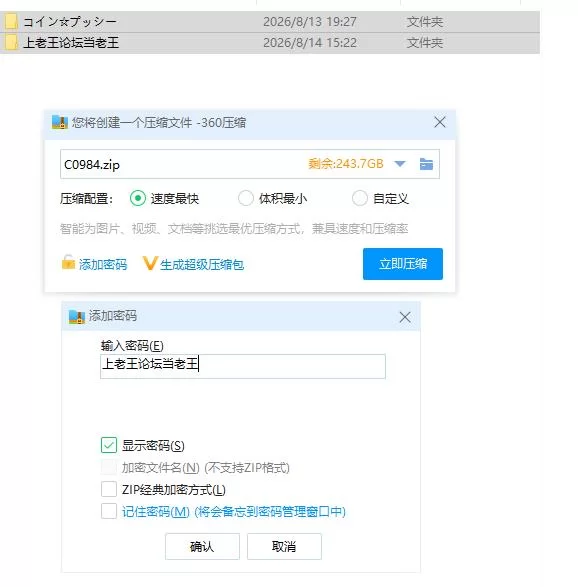The image size is (578, 587).
Task: Tick the 记住密码(M) checkbox
Action: point(109,511)
